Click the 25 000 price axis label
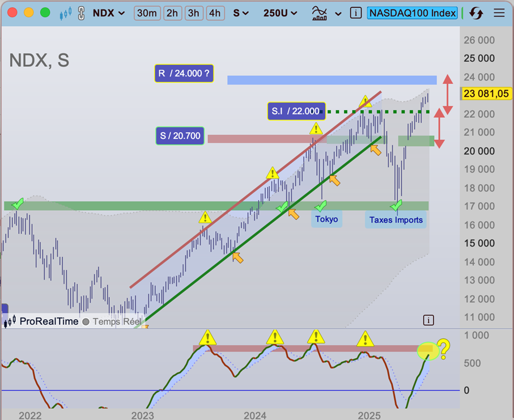Image resolution: width=514 pixels, height=420 pixels. [479, 58]
